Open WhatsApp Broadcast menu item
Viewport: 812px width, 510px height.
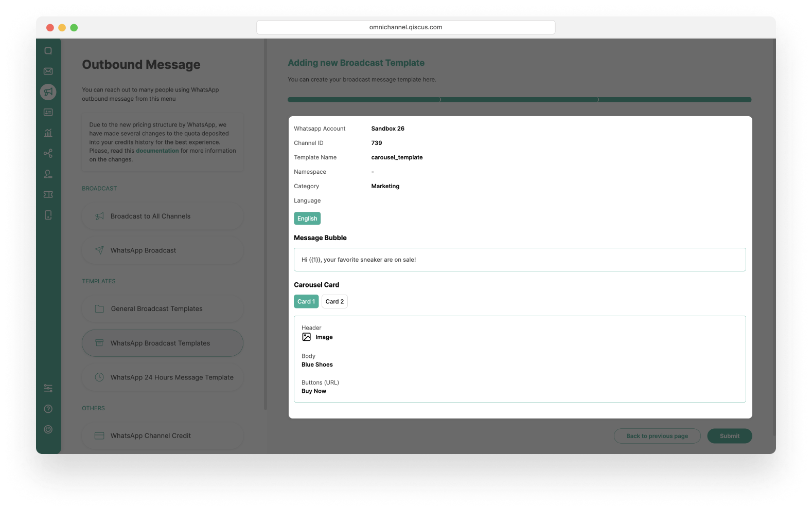[x=163, y=250]
